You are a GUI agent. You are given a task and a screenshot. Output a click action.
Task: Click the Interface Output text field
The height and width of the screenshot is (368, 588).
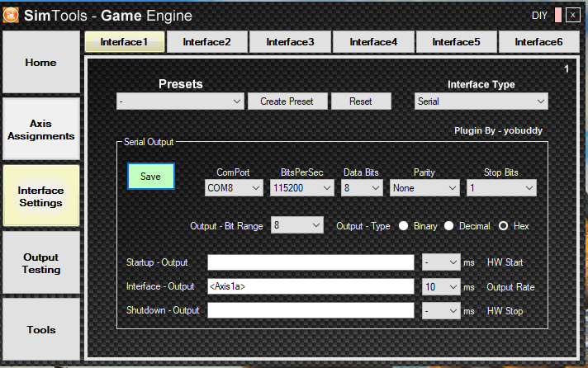point(310,286)
